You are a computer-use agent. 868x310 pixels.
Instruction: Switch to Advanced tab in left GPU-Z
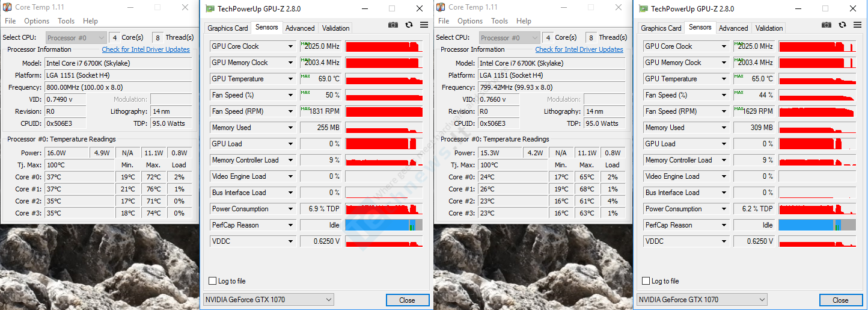click(x=300, y=28)
